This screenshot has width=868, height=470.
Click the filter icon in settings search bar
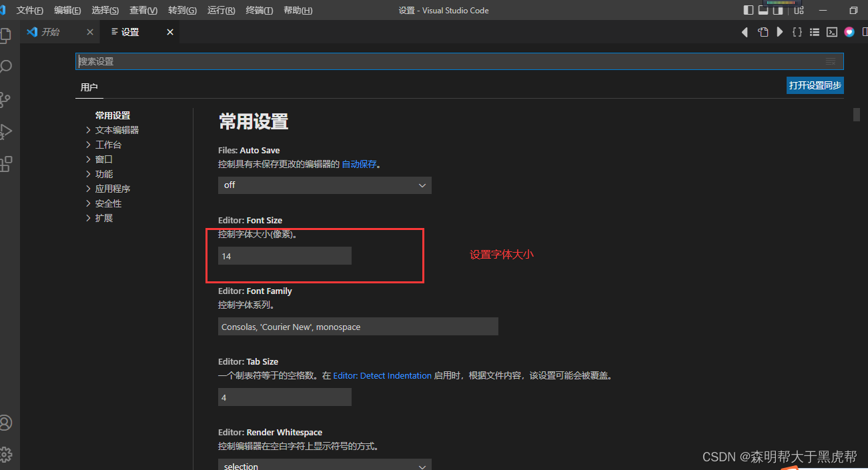coord(831,61)
